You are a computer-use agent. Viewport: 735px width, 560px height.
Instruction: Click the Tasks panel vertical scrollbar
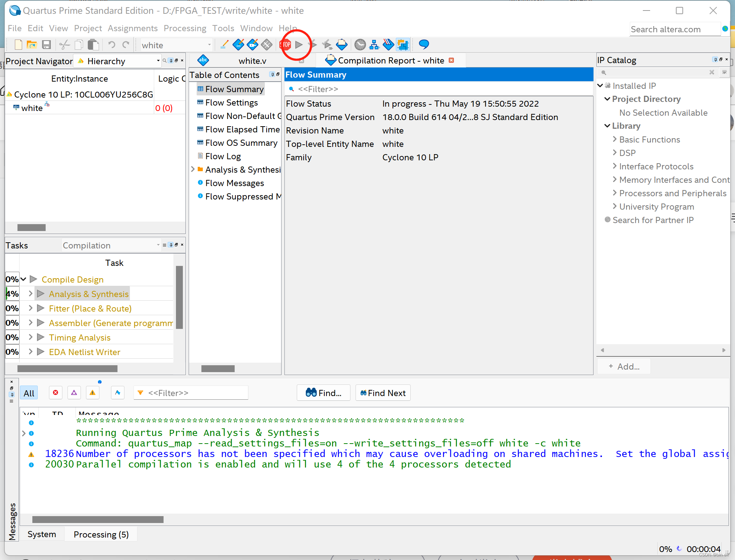pyautogui.click(x=179, y=297)
